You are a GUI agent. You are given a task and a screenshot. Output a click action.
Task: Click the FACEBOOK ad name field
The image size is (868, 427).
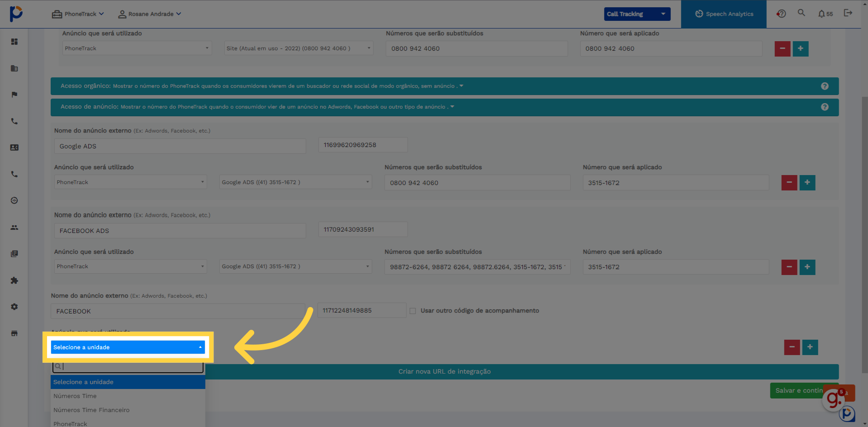[178, 311]
